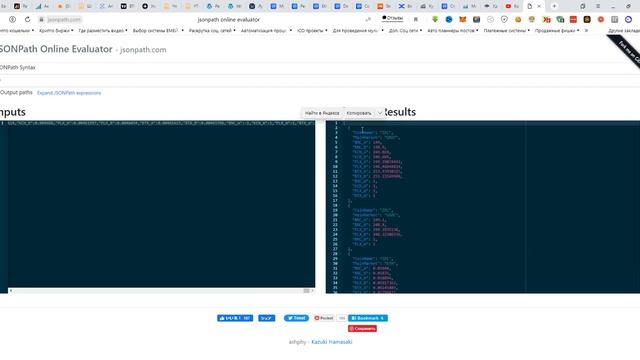Viewport: 640px width, 360px height.
Task: Open 'Выбор системы EMS' bookmarks folder
Action: (x=158, y=31)
